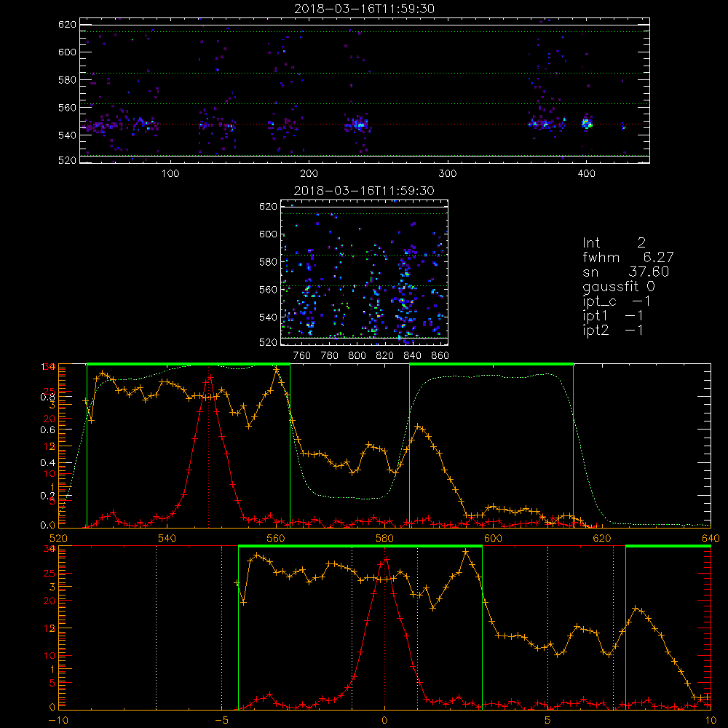Click the white 0.6 y-axis label

point(47,430)
